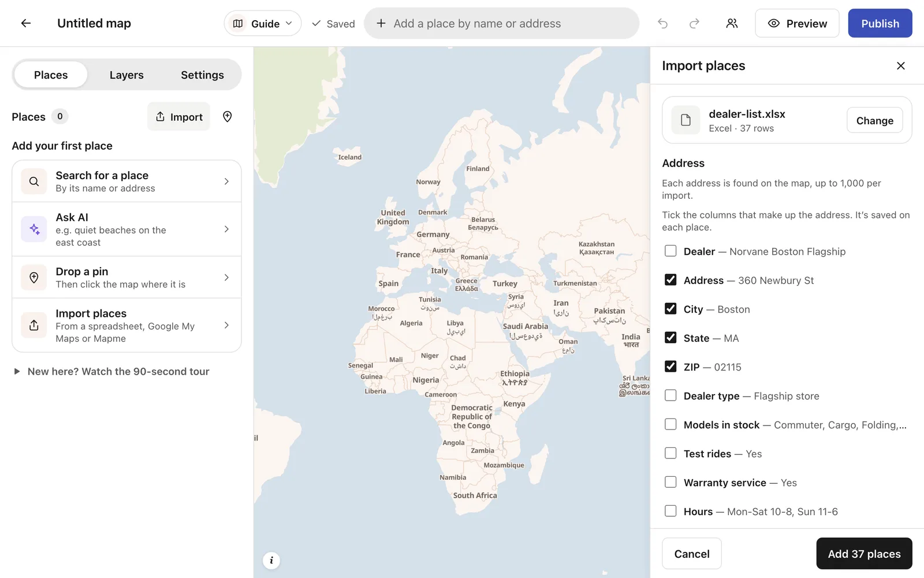Tick the Hours column checkbox

click(670, 511)
